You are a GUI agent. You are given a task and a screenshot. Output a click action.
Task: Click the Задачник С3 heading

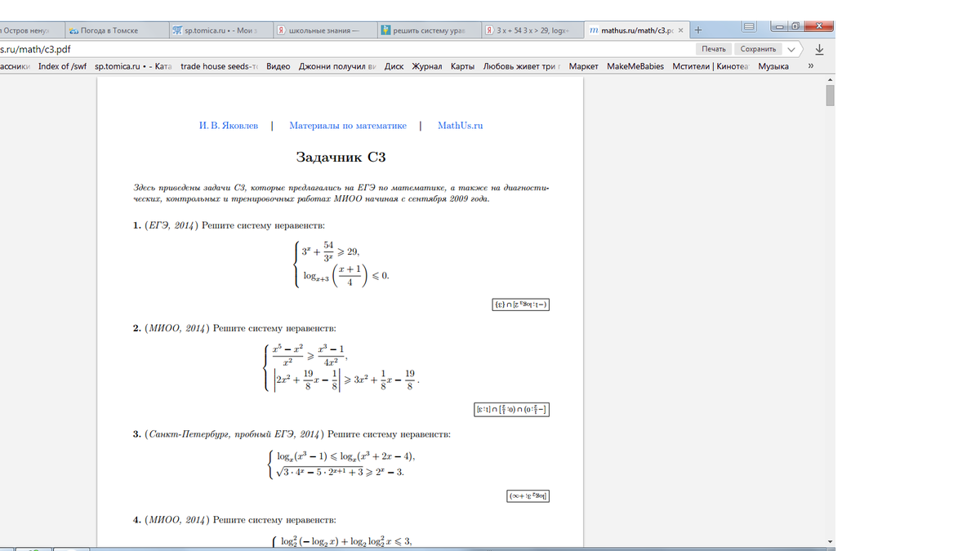pos(341,158)
